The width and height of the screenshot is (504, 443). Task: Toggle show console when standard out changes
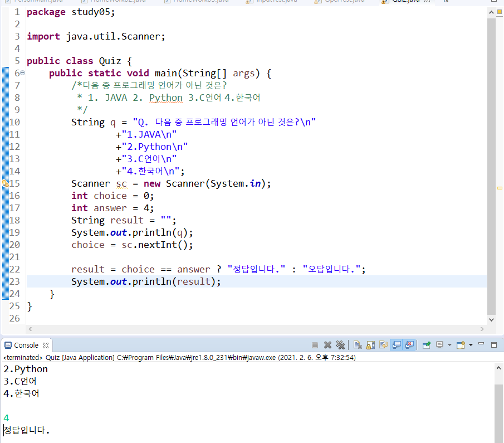pyautogui.click(x=397, y=345)
